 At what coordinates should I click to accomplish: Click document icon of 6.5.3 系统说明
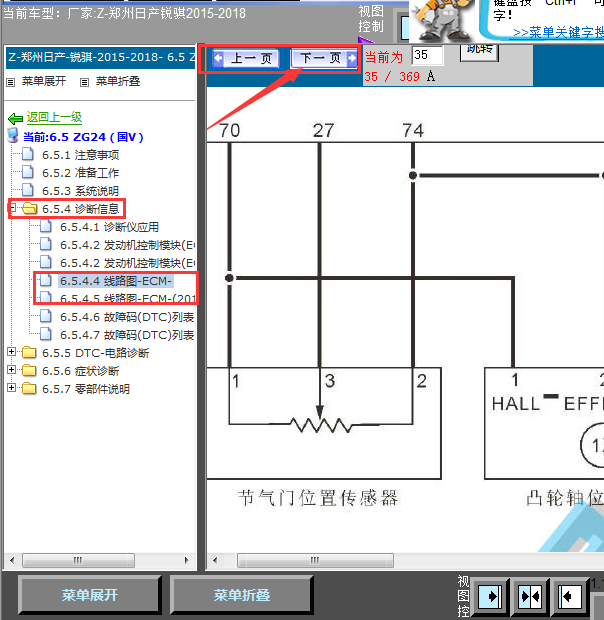pos(28,190)
